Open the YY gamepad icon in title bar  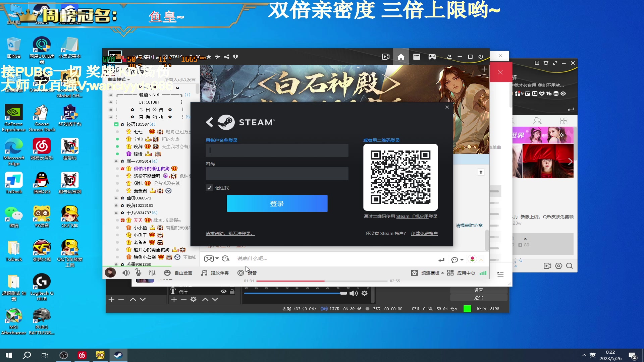[432, 57]
